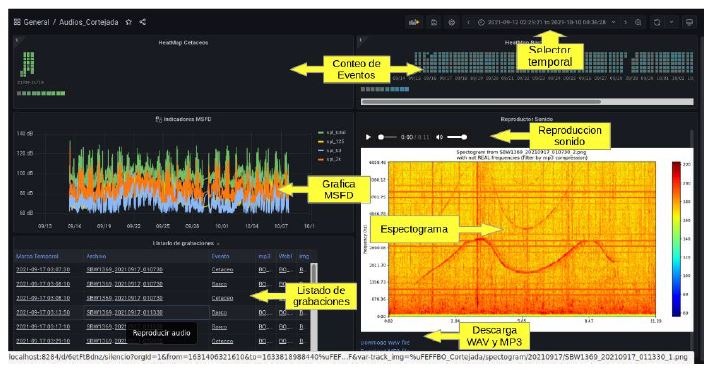Click the Barco event in fourth row
The height and width of the screenshot is (373, 710).
[x=219, y=313]
